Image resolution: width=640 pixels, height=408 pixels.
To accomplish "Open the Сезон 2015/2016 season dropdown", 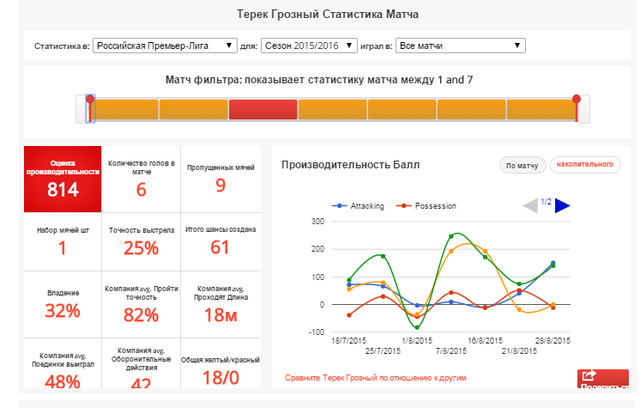I will (x=309, y=46).
